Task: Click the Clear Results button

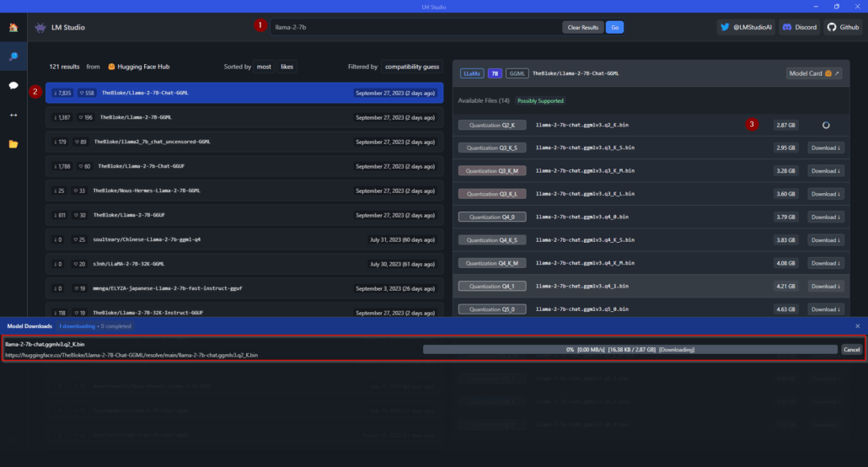Action: [x=582, y=27]
